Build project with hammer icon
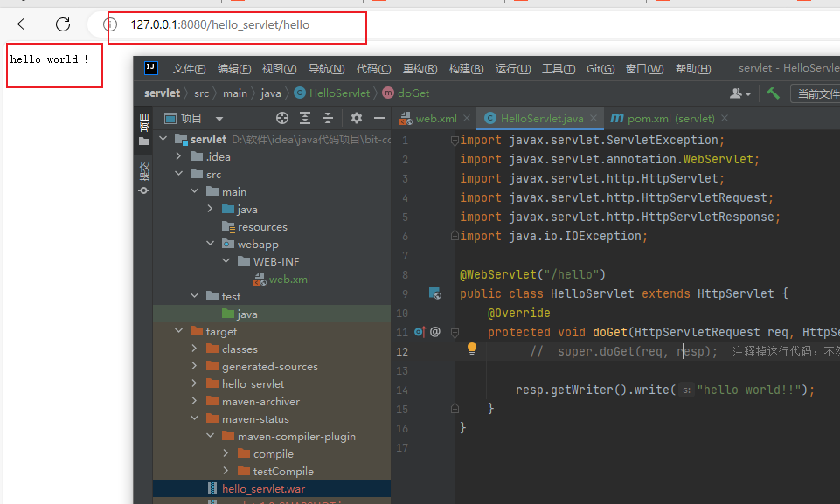The width and height of the screenshot is (840, 504). tap(773, 93)
